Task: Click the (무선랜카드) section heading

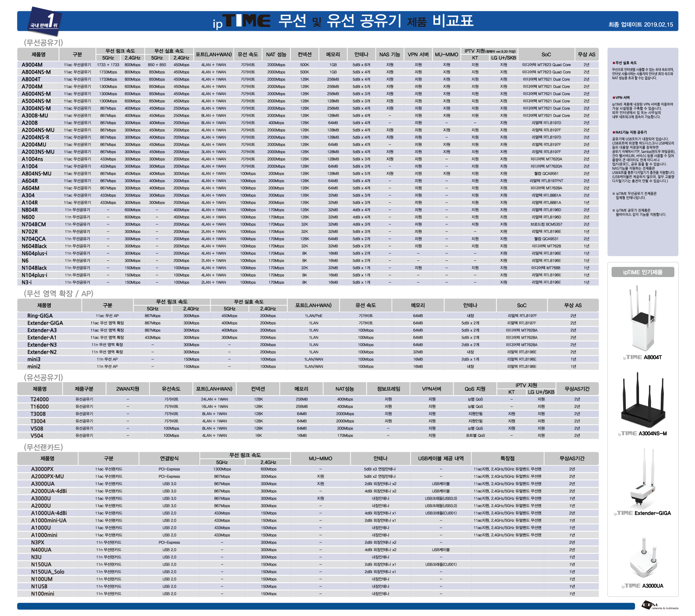Action: 43,447
